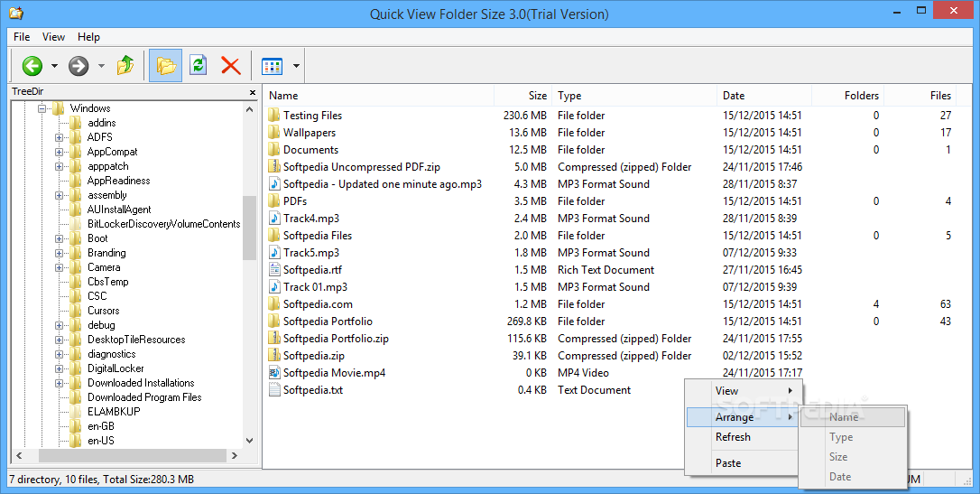980x494 pixels.
Task: Sort by the Files column header
Action: coord(920,96)
